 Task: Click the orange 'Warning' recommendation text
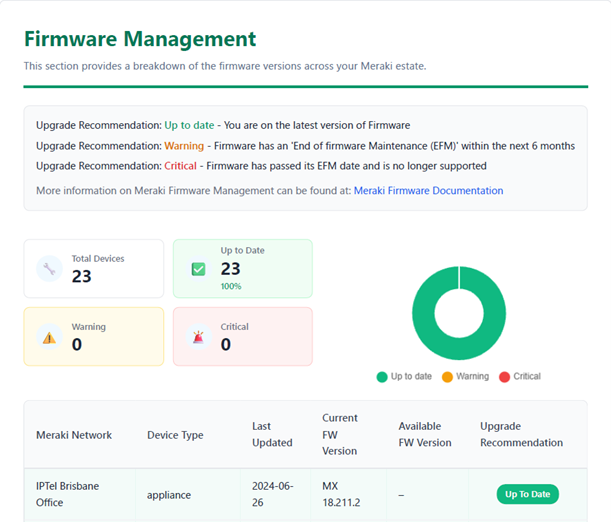184,146
